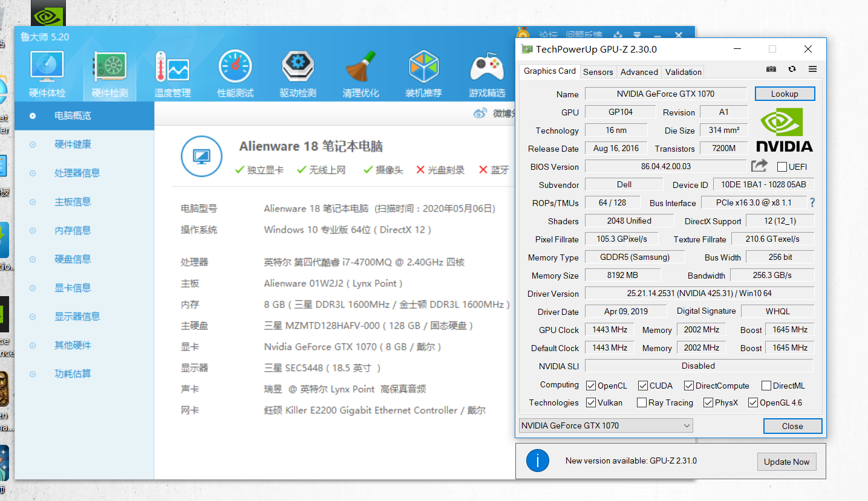Open 性能测试 performance test in Ludashi
This screenshot has height=501, width=868.
pos(235,75)
